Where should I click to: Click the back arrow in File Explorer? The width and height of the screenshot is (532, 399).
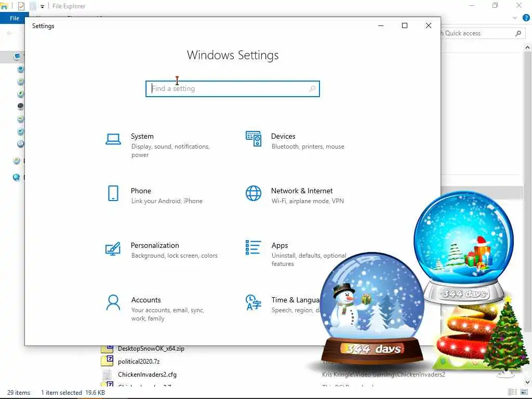point(10,33)
